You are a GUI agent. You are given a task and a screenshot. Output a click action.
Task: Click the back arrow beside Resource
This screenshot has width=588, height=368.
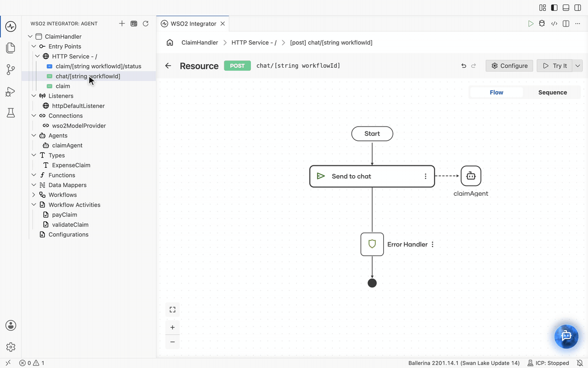pos(168,66)
